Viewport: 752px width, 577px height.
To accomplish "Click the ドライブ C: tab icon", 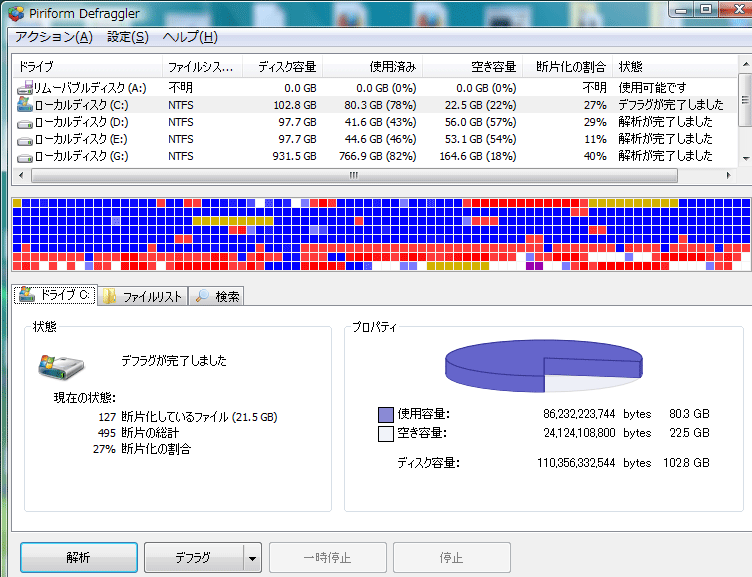I will coord(26,294).
